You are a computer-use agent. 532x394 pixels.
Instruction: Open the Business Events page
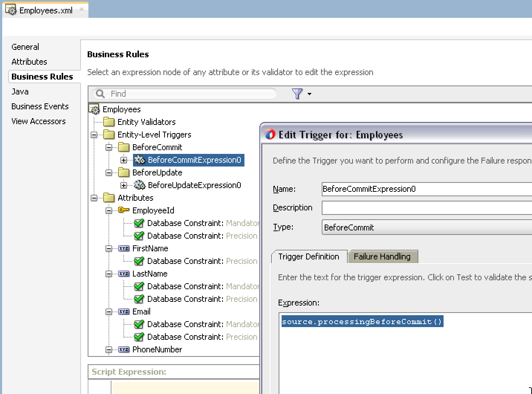click(x=40, y=106)
